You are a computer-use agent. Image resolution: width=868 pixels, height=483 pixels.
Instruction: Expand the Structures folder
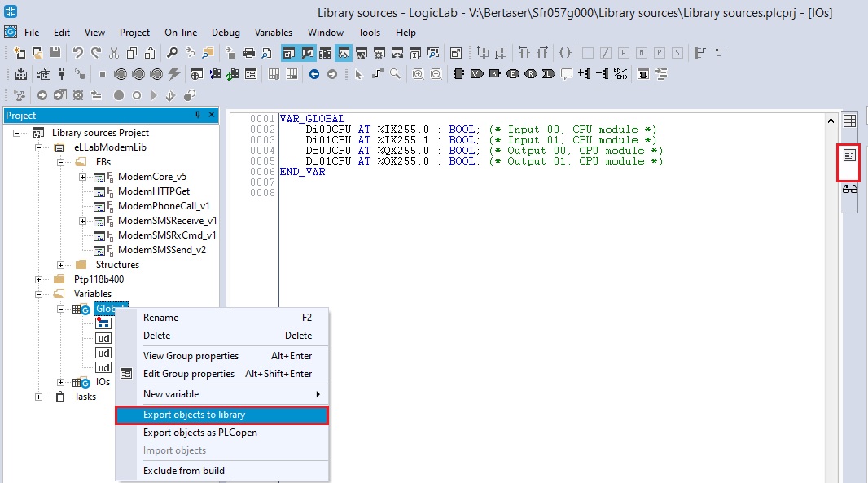coord(61,265)
